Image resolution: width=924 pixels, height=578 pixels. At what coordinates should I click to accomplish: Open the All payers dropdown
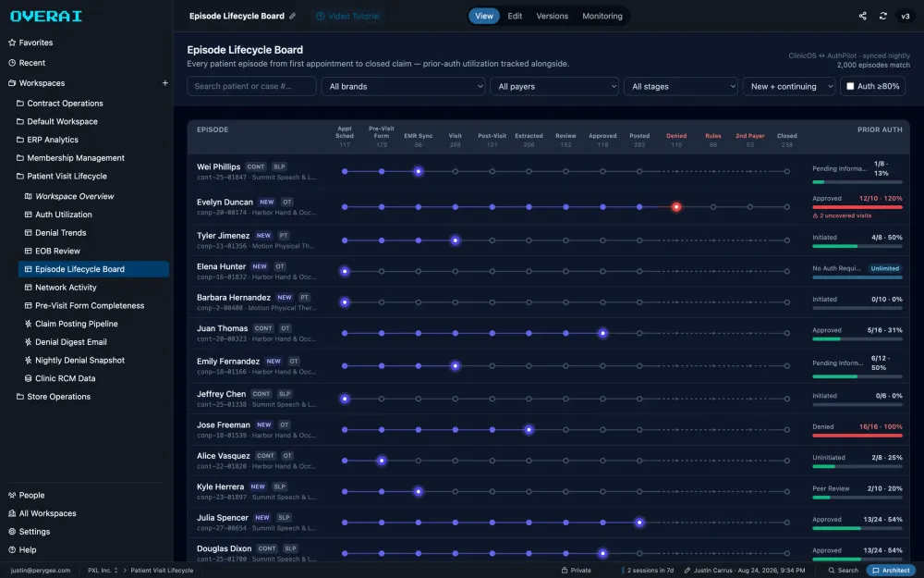[554, 86]
